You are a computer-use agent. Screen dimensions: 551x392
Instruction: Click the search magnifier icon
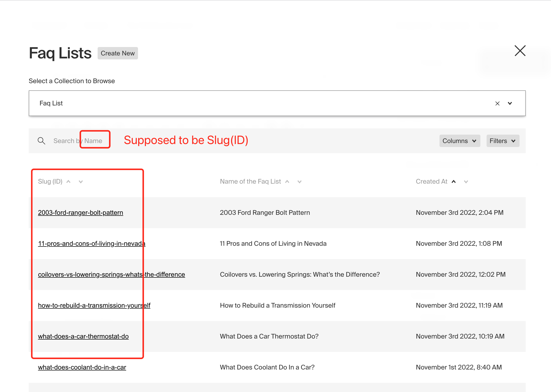[x=41, y=141]
